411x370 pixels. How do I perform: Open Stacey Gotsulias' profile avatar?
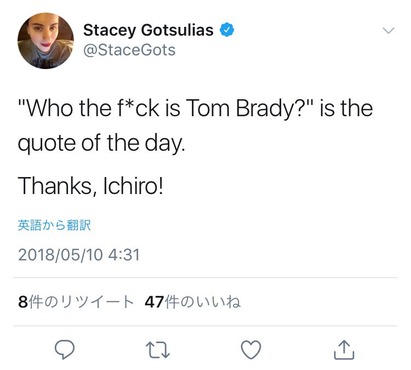tap(46, 41)
